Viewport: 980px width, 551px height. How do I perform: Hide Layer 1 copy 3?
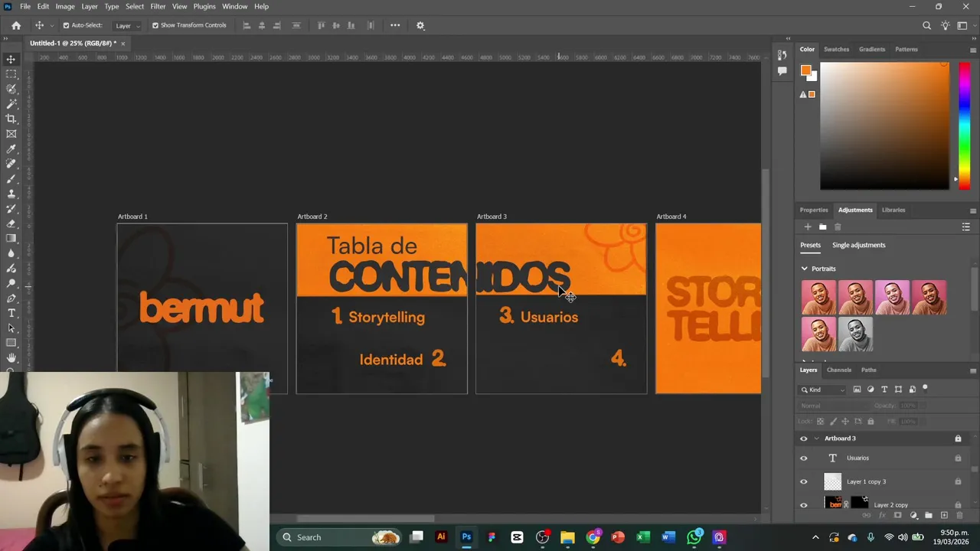[x=803, y=481]
